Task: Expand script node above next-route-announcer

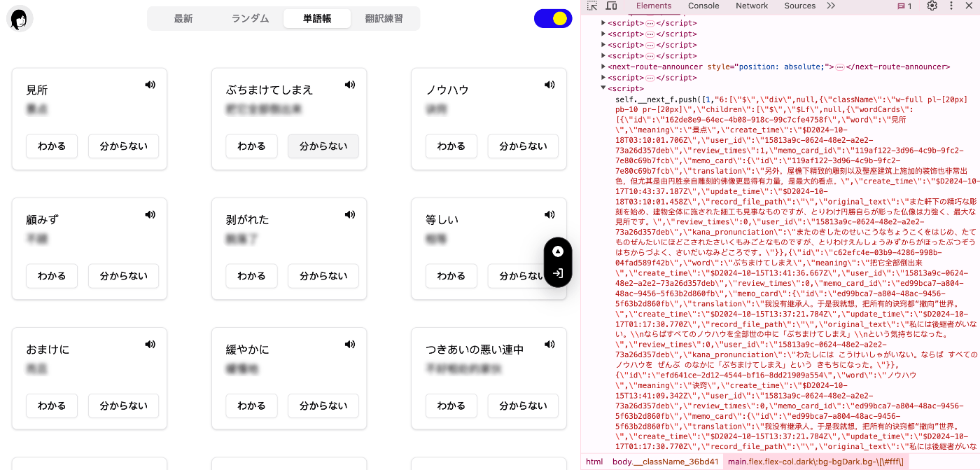Action: 603,56
